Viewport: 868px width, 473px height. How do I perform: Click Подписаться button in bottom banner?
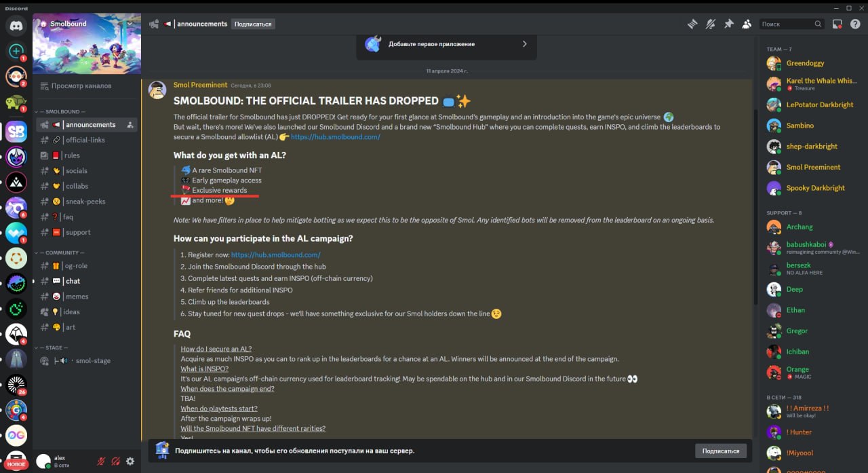coord(721,451)
